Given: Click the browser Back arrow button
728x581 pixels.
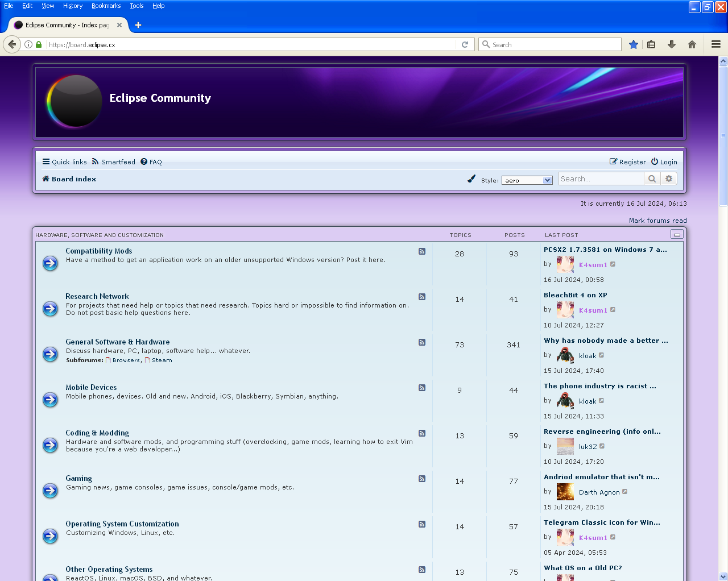Looking at the screenshot, I should pyautogui.click(x=12, y=44).
